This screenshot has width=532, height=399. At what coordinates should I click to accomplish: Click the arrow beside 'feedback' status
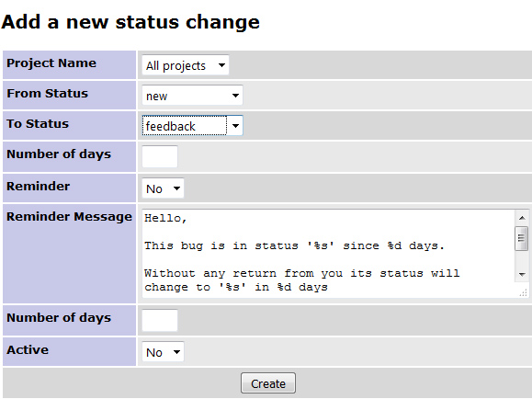[235, 126]
